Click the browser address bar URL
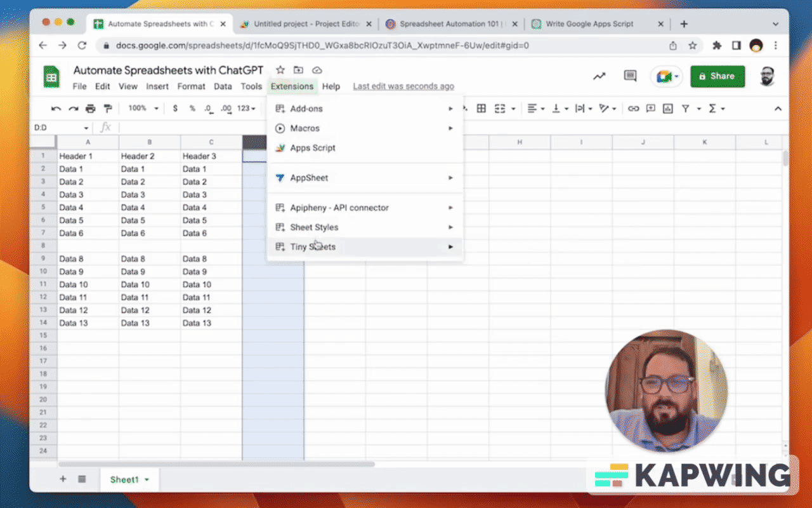Screen dimensions: 812x508 323,46
